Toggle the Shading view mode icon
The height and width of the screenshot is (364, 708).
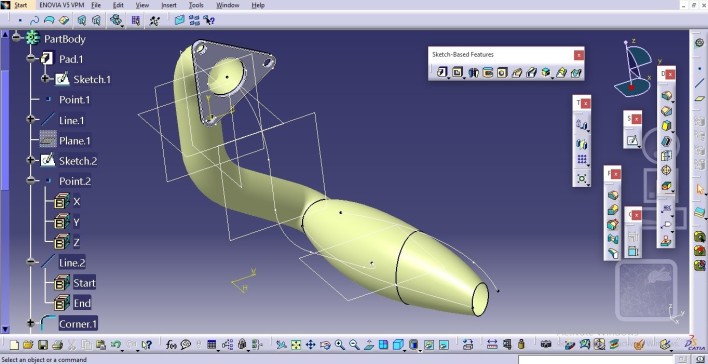point(414,345)
